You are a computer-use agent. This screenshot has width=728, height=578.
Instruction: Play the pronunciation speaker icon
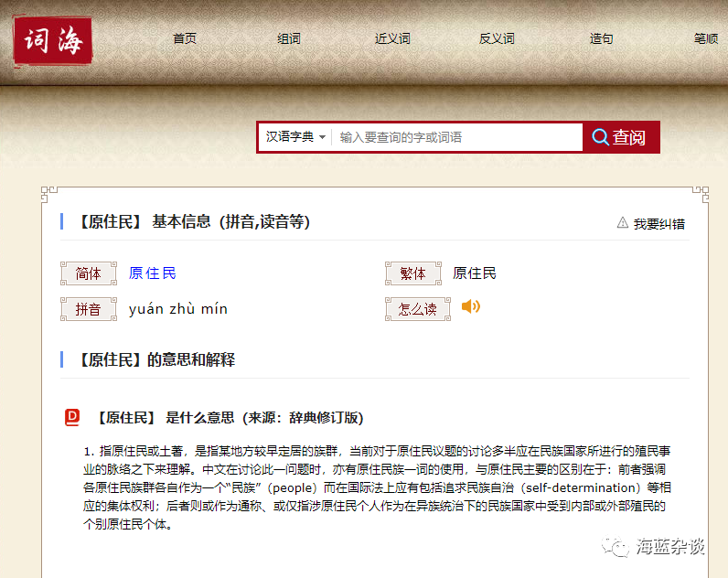(x=470, y=306)
